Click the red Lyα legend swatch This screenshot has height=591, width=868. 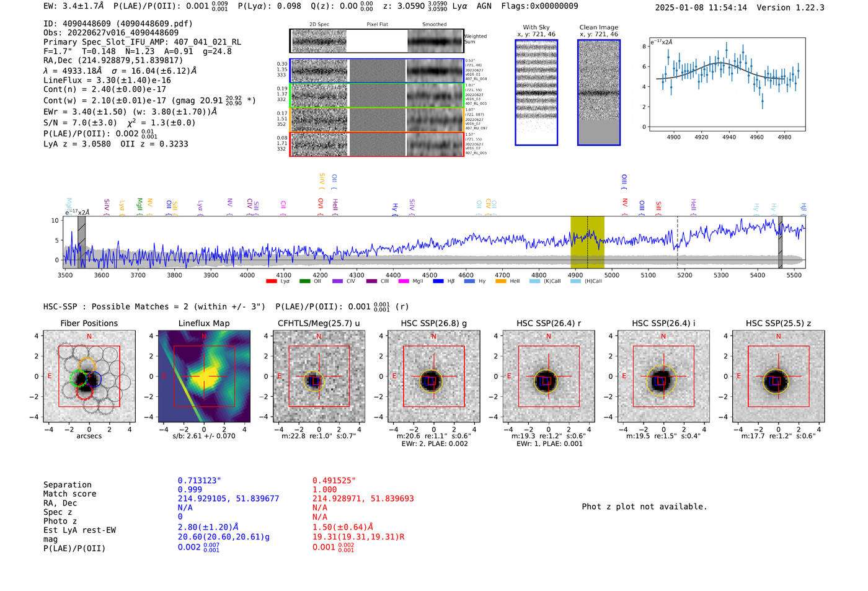tap(271, 282)
